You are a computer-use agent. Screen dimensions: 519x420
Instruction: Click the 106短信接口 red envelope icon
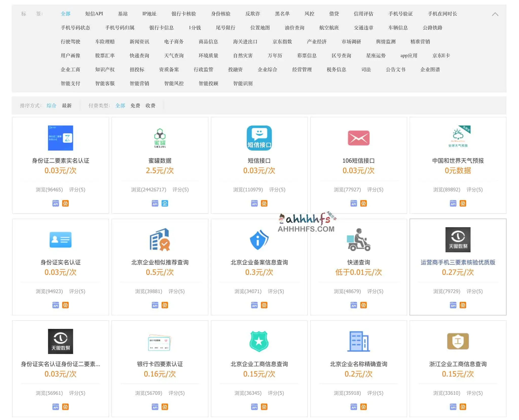tap(358, 138)
